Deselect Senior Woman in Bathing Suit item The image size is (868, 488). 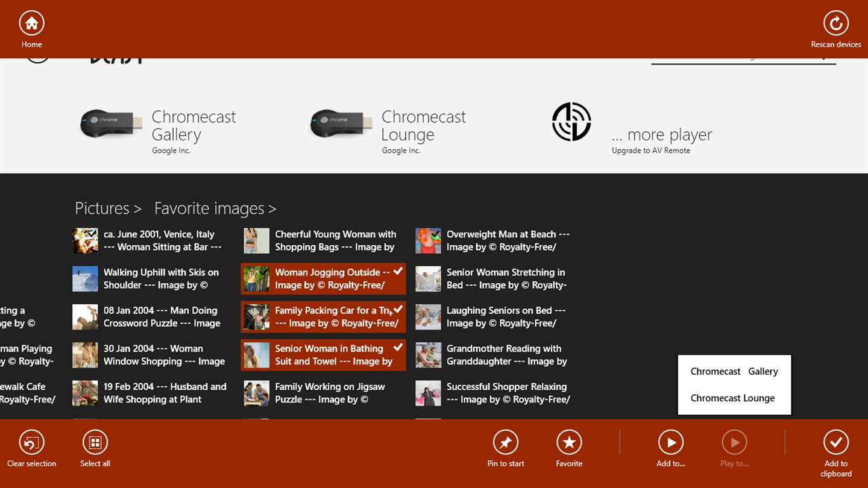pyautogui.click(x=323, y=355)
